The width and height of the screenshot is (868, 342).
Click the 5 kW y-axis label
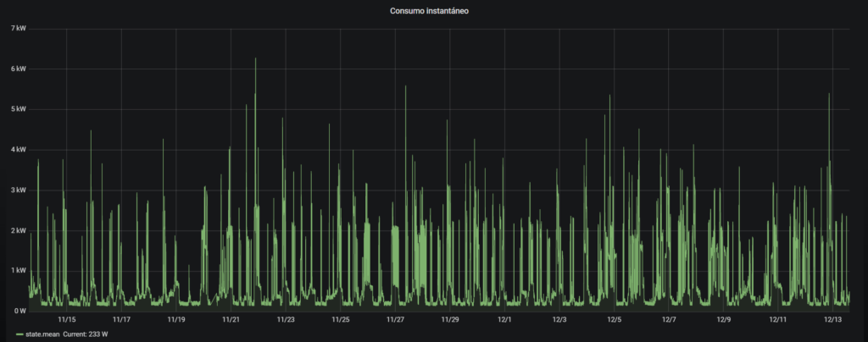(18, 109)
